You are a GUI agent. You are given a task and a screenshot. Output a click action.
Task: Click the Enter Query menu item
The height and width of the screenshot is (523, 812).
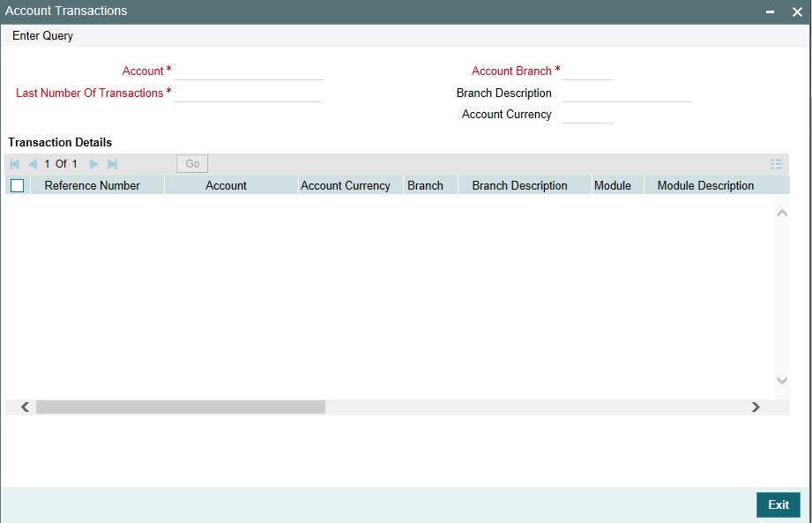[42, 36]
